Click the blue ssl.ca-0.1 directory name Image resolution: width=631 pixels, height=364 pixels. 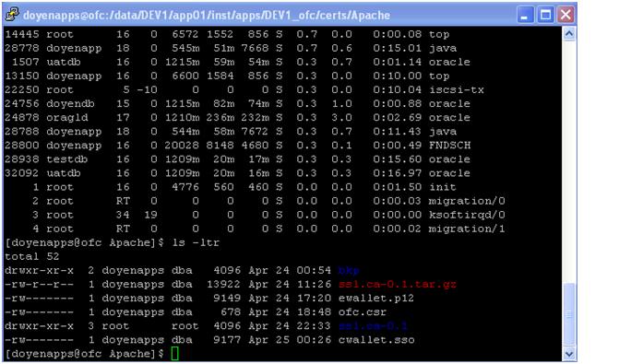point(373,326)
